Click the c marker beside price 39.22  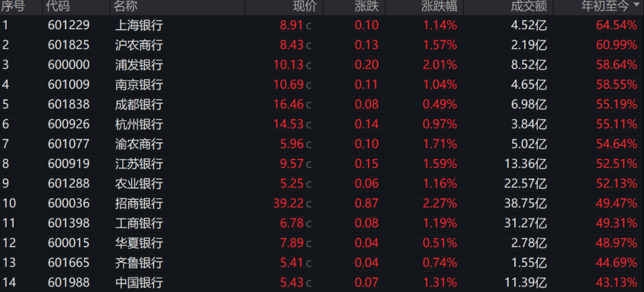coord(309,204)
